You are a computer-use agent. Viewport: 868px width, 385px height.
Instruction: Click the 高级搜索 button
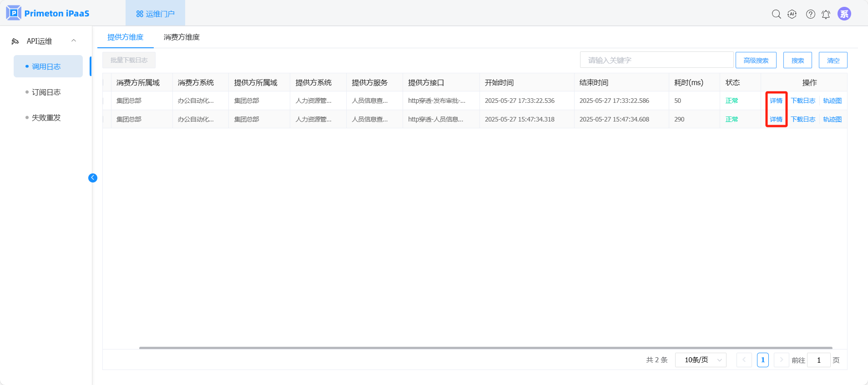(756, 61)
